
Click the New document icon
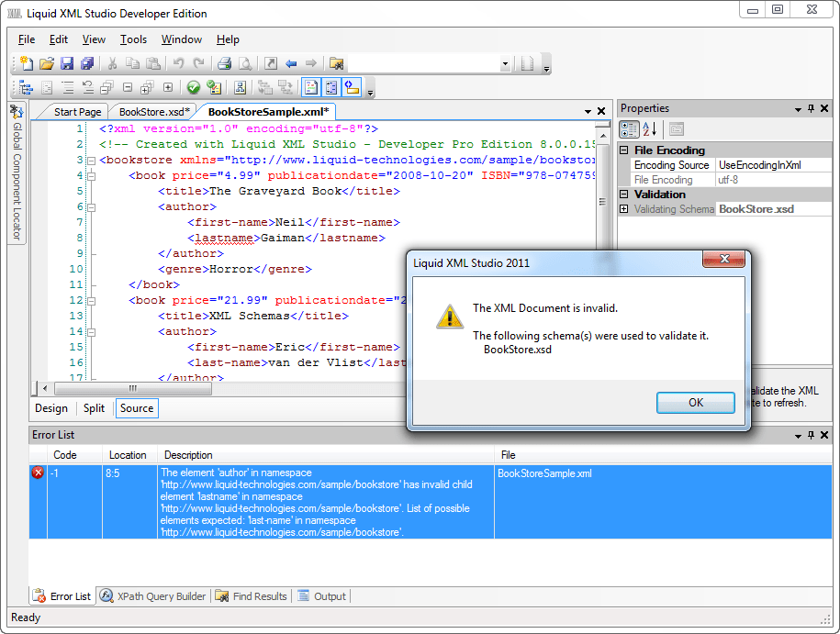pyautogui.click(x=27, y=63)
